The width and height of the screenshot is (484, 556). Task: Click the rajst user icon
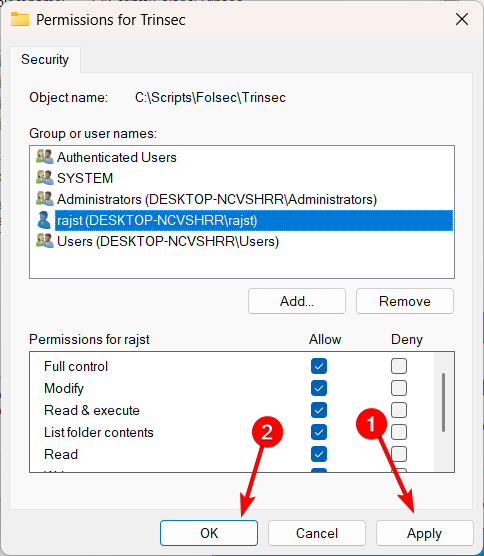pos(44,220)
